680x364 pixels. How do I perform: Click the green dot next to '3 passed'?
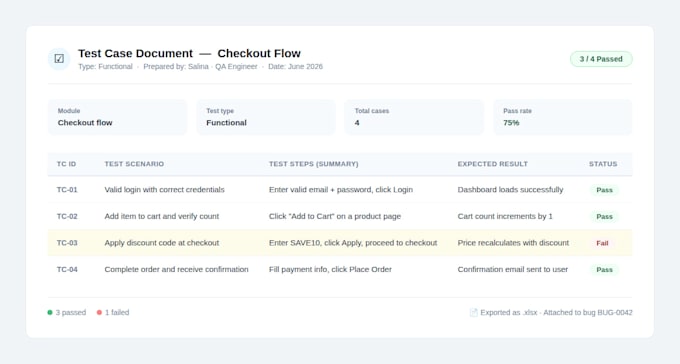(x=50, y=312)
